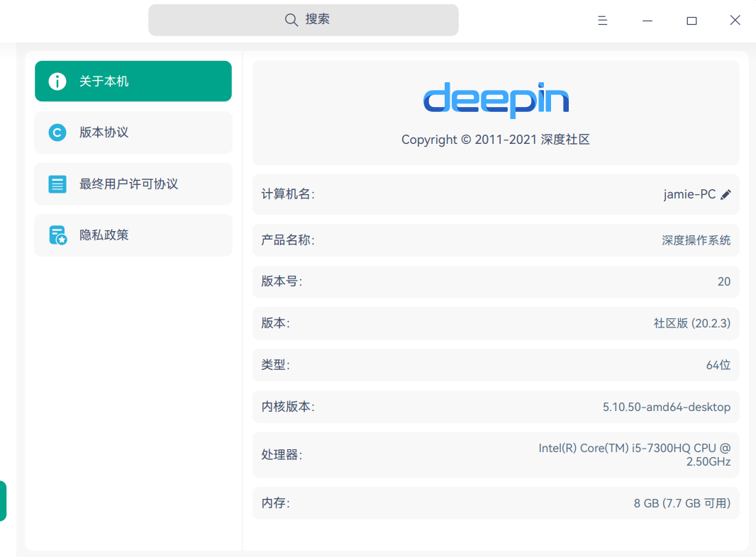The width and height of the screenshot is (756, 557).
Task: Click the 计算机名 label
Action: click(x=288, y=194)
